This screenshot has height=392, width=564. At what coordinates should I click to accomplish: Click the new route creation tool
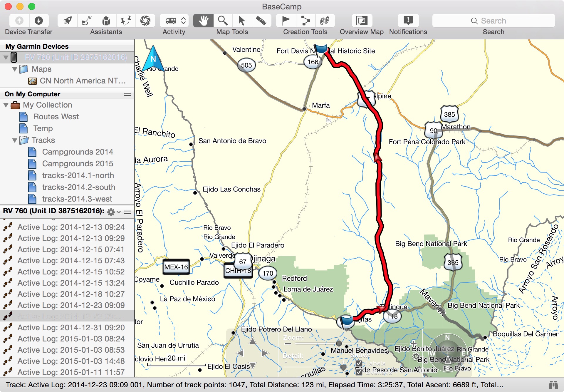click(x=305, y=21)
